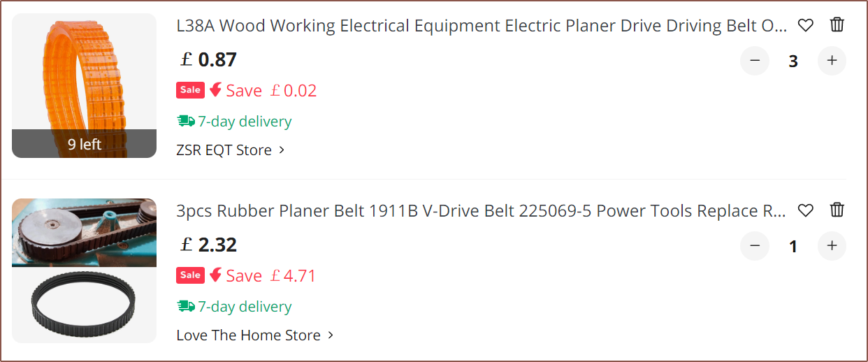Delete L38A planer belt from cart
Image resolution: width=868 pixels, height=362 pixels.
[x=837, y=25]
